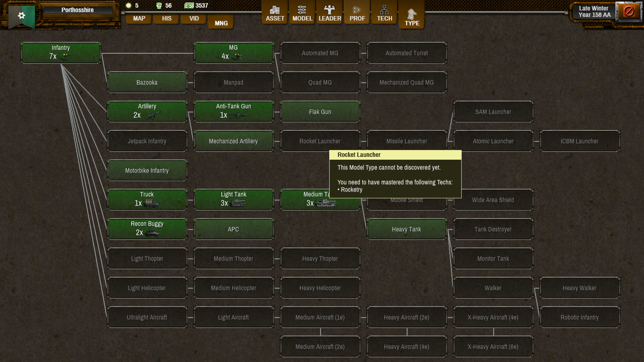Open settings via the gear flag icon
Viewport: 644px width, 362px height.
[x=22, y=16]
